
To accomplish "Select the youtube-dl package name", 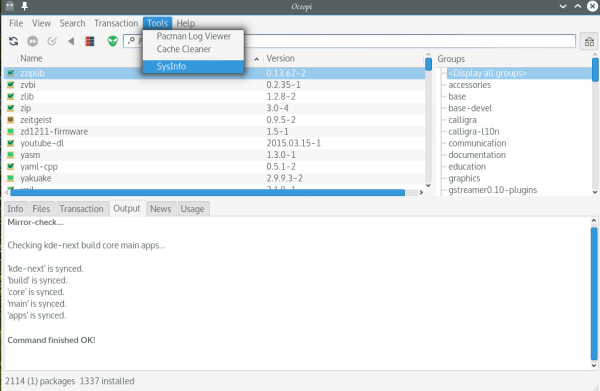I will (42, 143).
